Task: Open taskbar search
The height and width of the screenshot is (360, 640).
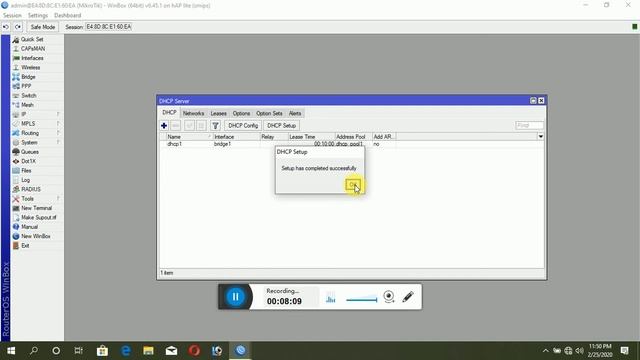Action: pyautogui.click(x=34, y=351)
